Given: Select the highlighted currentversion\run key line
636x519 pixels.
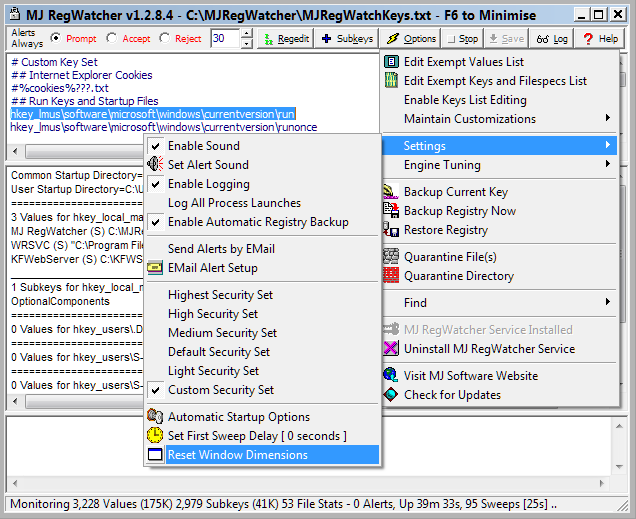Looking at the screenshot, I should (153, 114).
